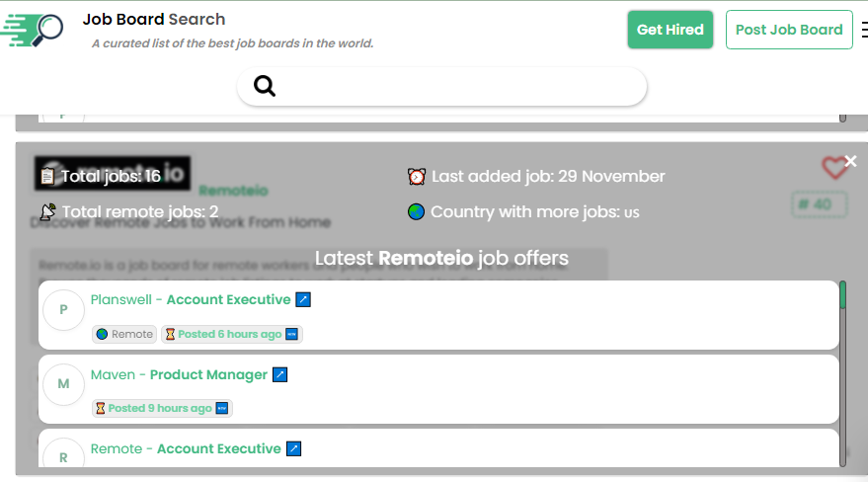Open the Maven - Product Manager job link
868x482 pixels.
click(179, 374)
